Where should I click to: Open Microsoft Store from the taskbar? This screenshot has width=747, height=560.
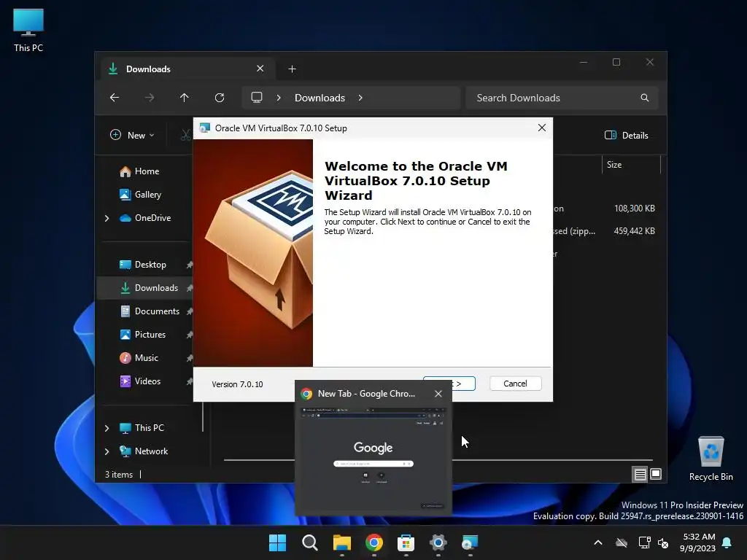point(406,542)
